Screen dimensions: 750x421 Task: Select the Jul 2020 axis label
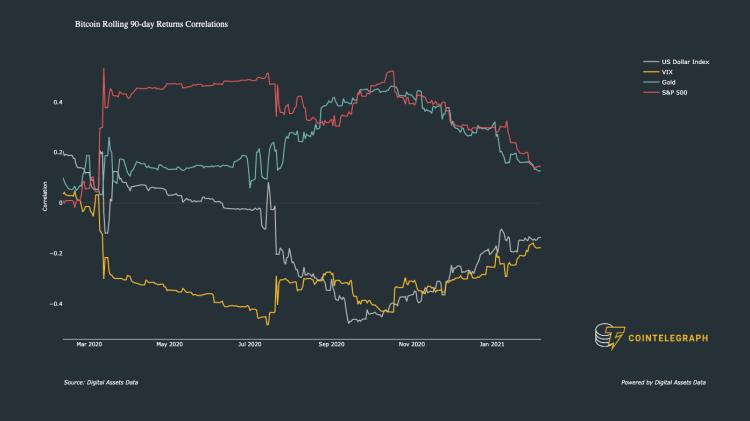point(250,344)
